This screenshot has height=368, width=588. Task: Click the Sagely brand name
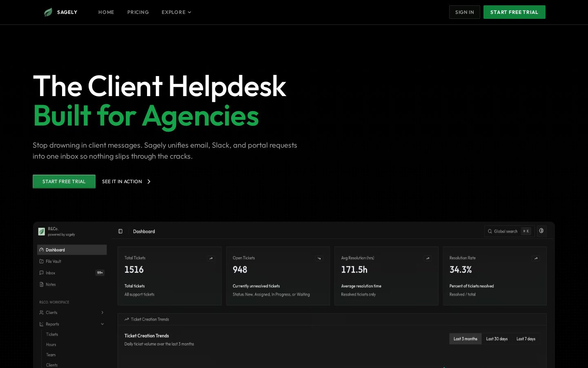tap(67, 12)
